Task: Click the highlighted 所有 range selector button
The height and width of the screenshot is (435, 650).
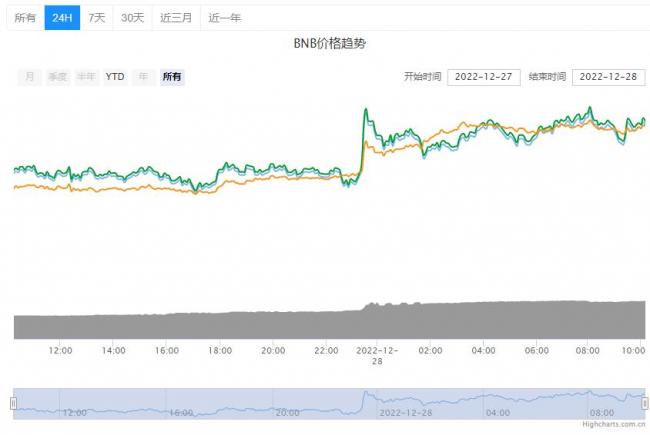Action: click(172, 77)
